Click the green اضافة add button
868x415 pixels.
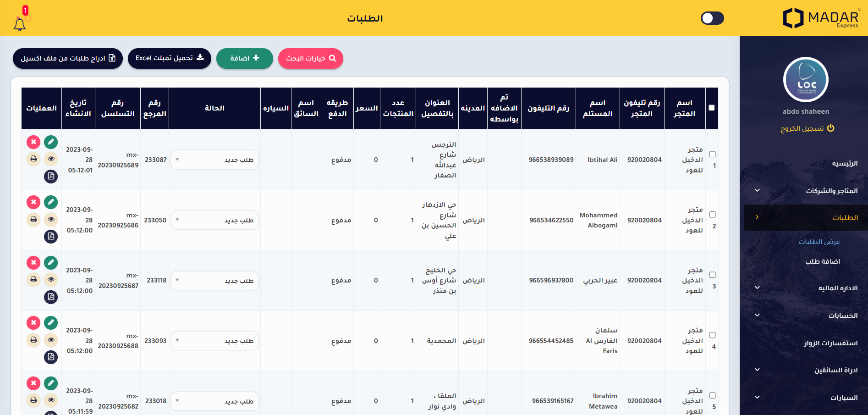[244, 58]
